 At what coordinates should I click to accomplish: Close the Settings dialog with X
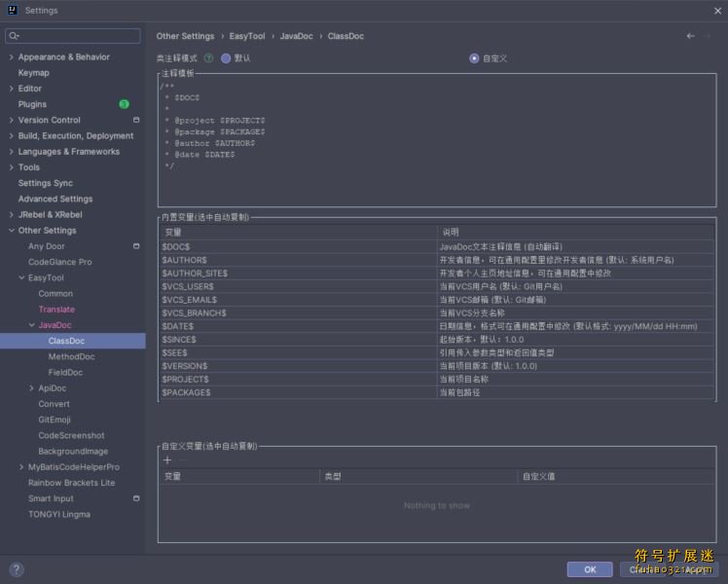click(718, 10)
